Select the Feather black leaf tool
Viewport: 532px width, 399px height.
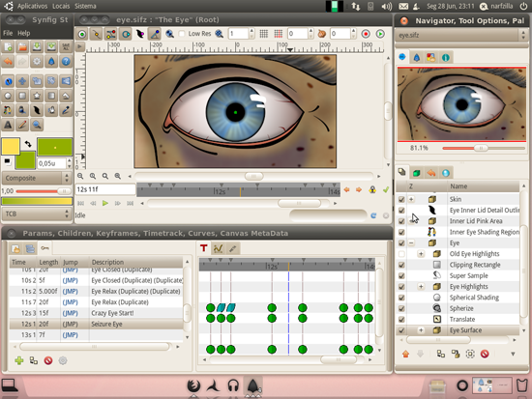point(37,110)
